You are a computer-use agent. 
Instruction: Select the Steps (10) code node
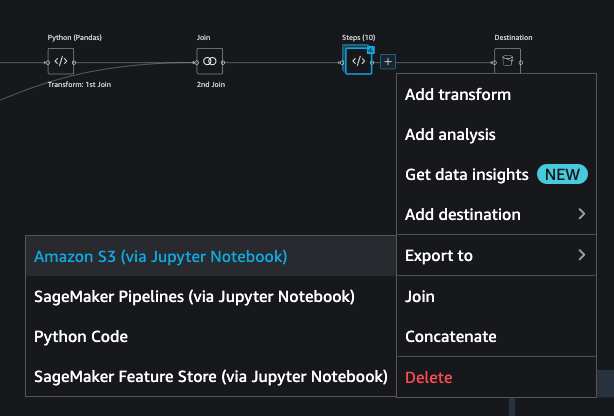click(358, 61)
